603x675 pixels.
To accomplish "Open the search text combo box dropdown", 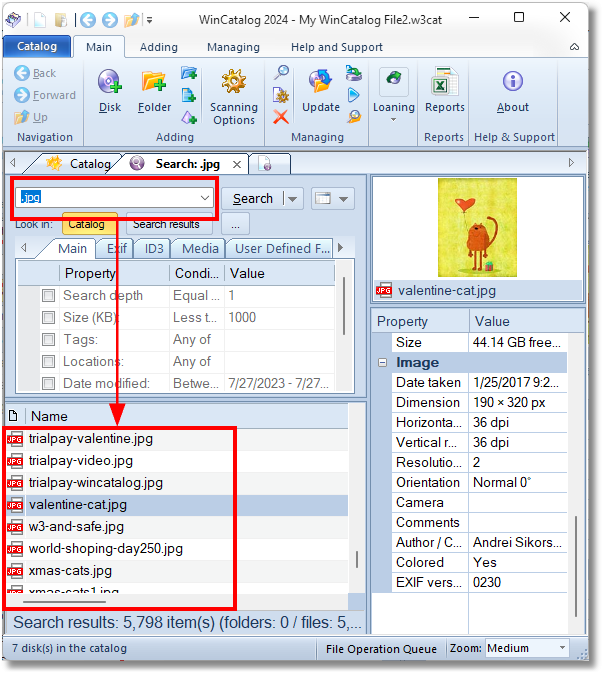I will click(205, 198).
